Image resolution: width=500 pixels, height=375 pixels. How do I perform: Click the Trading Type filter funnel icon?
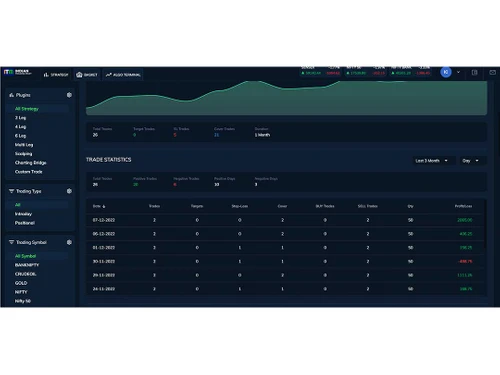(x=12, y=191)
